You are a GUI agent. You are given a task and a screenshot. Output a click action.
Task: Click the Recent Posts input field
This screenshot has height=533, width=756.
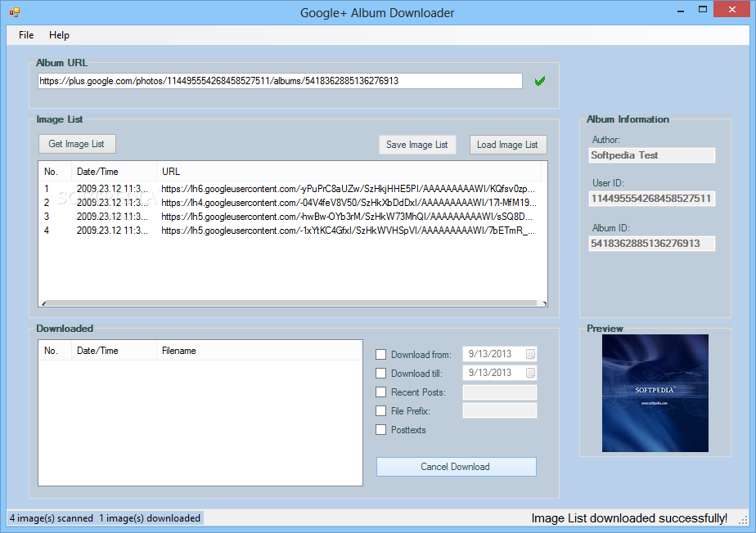[x=499, y=392]
